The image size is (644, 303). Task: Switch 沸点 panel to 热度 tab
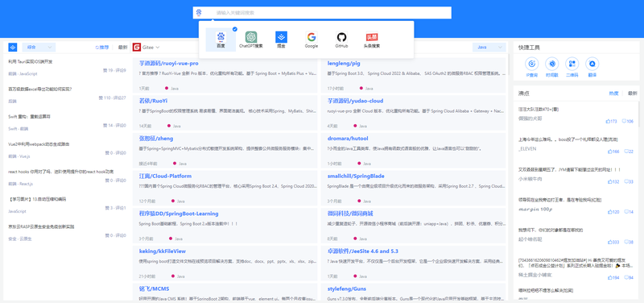613,93
